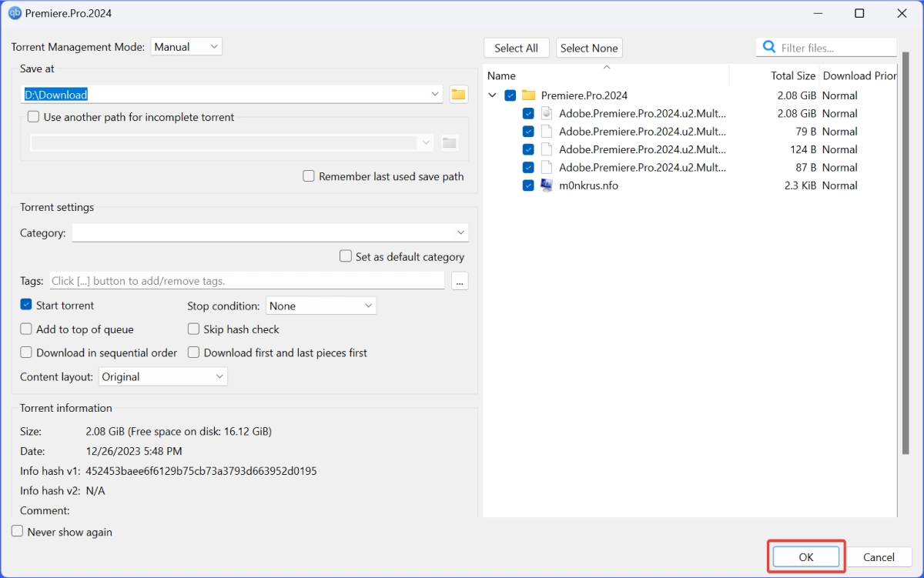Click the Info hash v2 N/A value
The width and height of the screenshot is (924, 578).
pos(95,490)
